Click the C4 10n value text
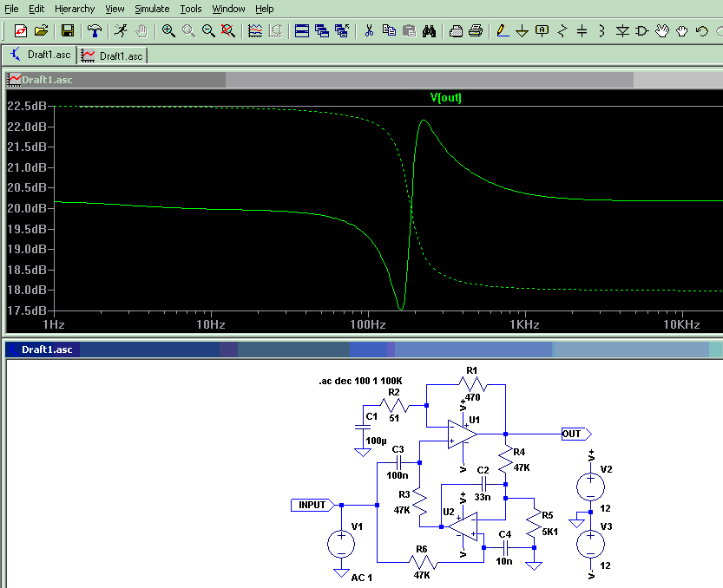The height and width of the screenshot is (588, 723). (x=504, y=561)
